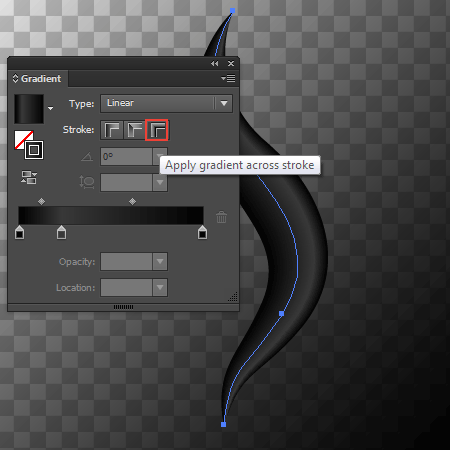This screenshot has height=450, width=450.
Task: Click the gradient fill preview swatch
Action: (x=29, y=109)
